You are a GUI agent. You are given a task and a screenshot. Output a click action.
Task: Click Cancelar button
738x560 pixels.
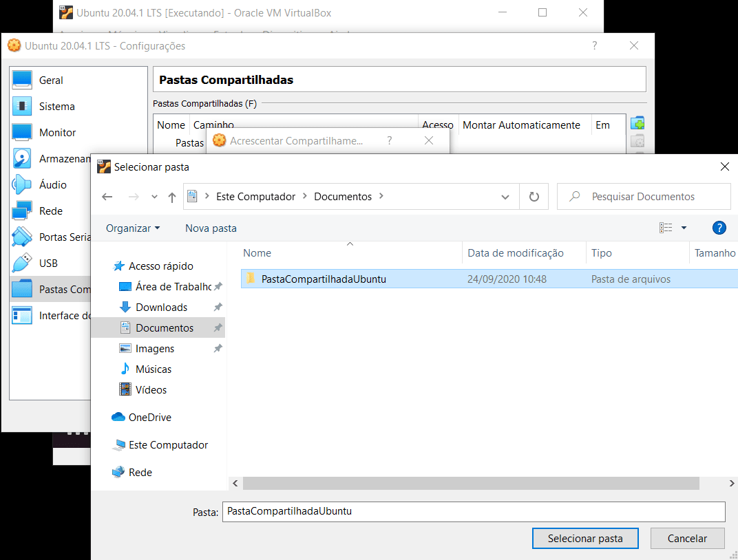click(x=687, y=539)
